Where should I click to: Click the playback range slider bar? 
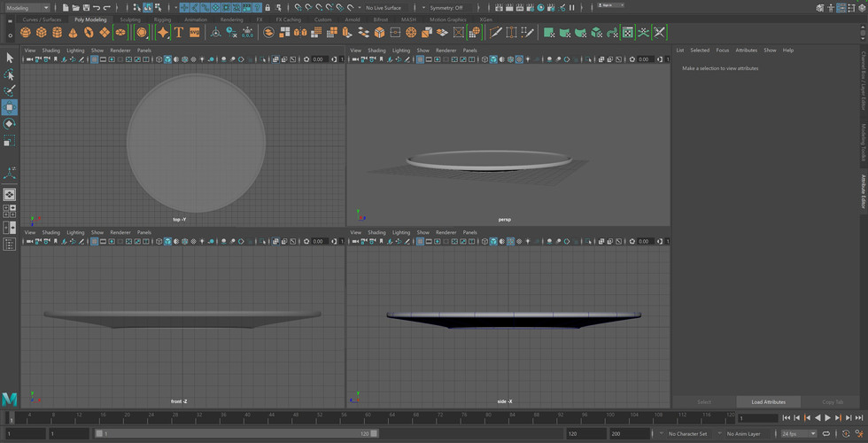tap(236, 433)
